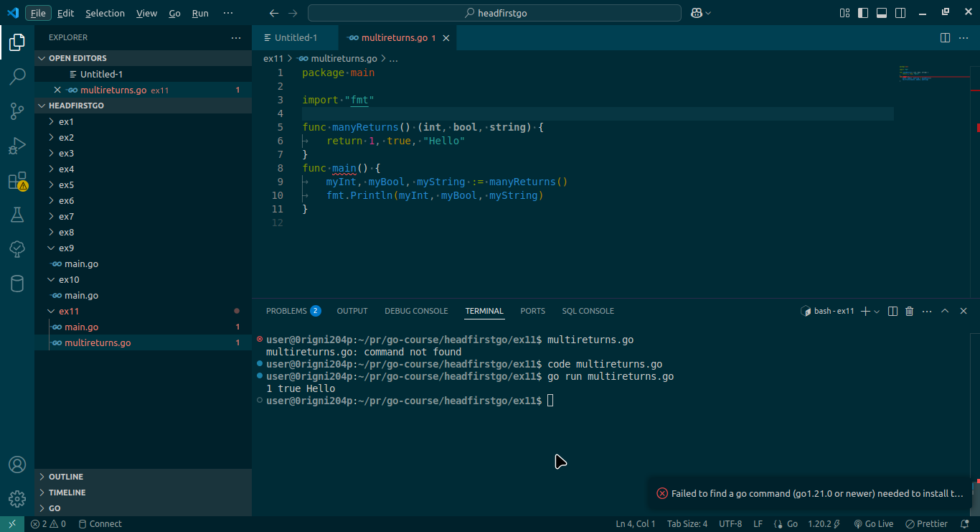Click the editor minimap

931,75
